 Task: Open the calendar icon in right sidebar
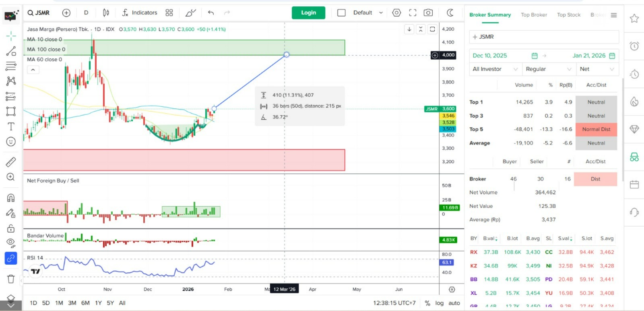coord(634,185)
